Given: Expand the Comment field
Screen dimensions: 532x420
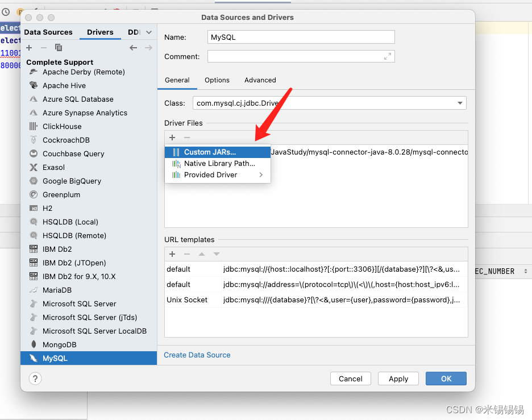Looking at the screenshot, I should (388, 56).
